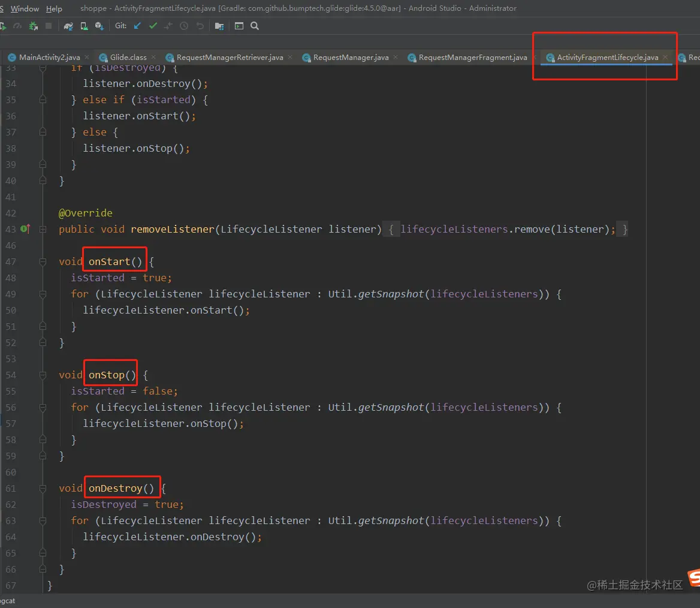
Task: Open the AVD Manager icon
Action: [x=84, y=26]
